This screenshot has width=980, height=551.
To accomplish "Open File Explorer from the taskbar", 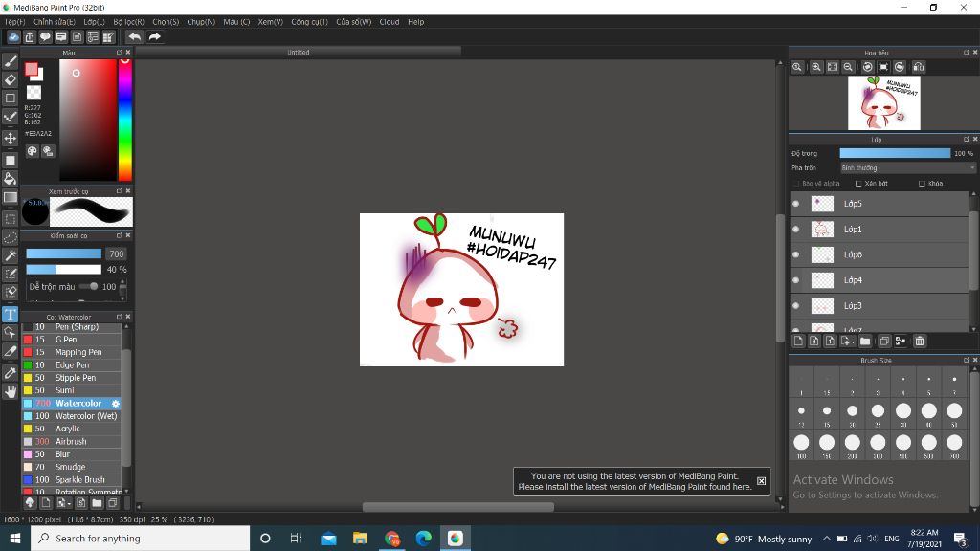I will pyautogui.click(x=360, y=538).
